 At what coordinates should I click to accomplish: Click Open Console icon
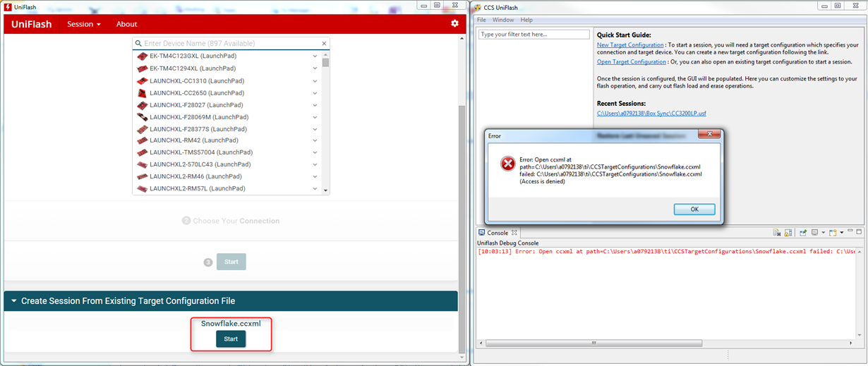coord(833,232)
